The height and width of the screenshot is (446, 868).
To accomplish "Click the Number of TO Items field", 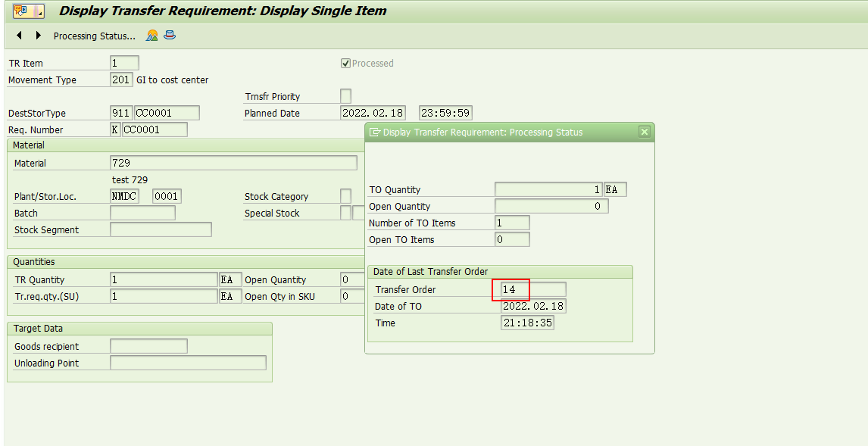I will [512, 223].
